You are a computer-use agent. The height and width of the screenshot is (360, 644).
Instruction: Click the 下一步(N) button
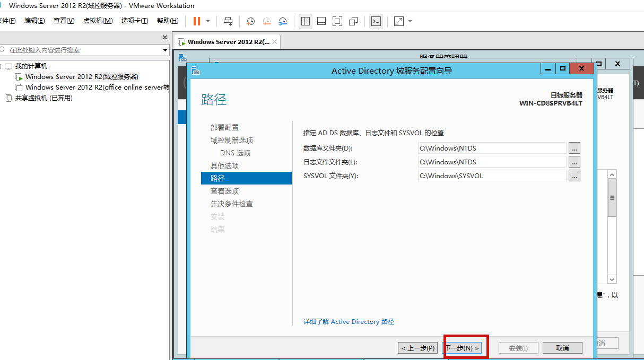463,348
